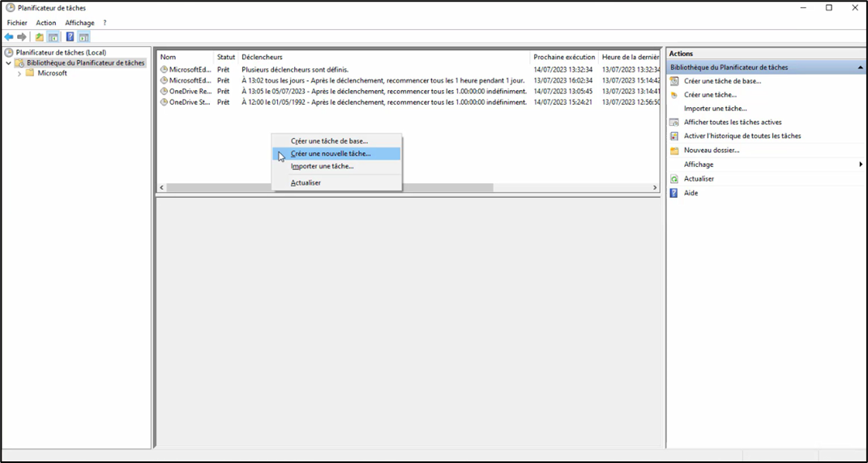Click 'Afficher toutes les tâches actives' action

click(733, 122)
